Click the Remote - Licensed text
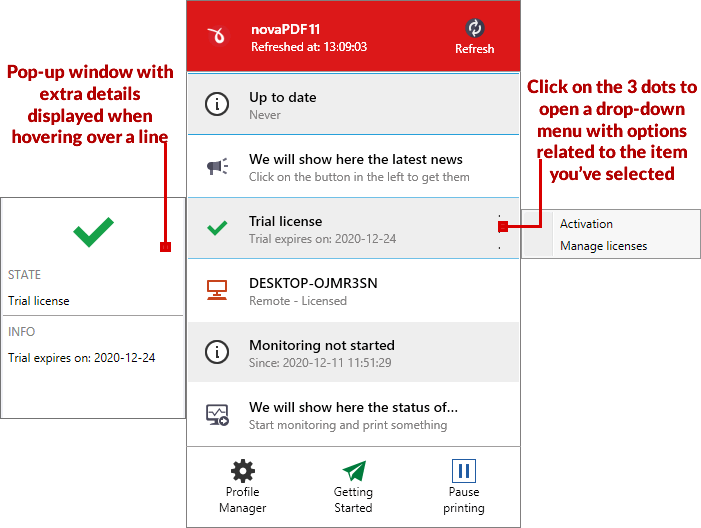Image resolution: width=701 pixels, height=528 pixels. click(298, 301)
